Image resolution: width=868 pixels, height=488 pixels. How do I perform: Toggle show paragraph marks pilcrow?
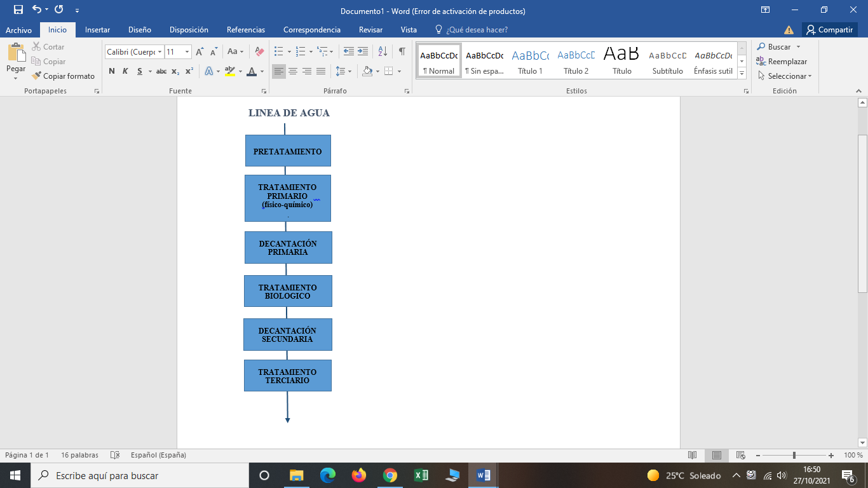coord(402,51)
